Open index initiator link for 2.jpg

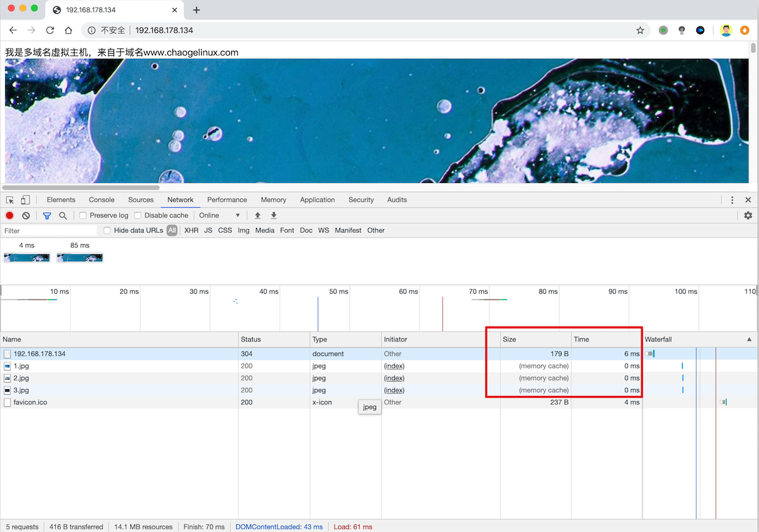[x=394, y=378]
